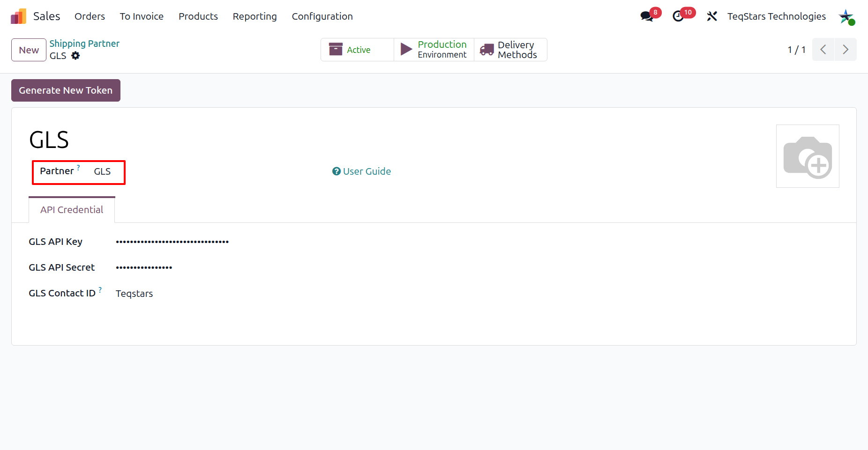This screenshot has height=450, width=868.
Task: Toggle the Production Environment button
Action: coord(434,50)
